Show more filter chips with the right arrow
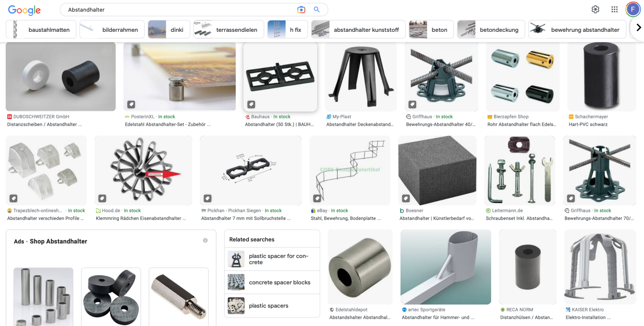The height and width of the screenshot is (326, 644). point(638,27)
